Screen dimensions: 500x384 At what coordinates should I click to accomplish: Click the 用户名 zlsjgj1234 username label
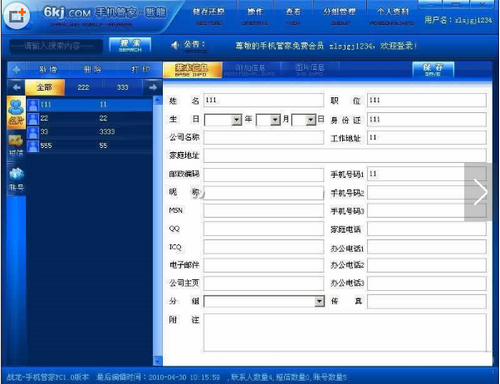[458, 20]
